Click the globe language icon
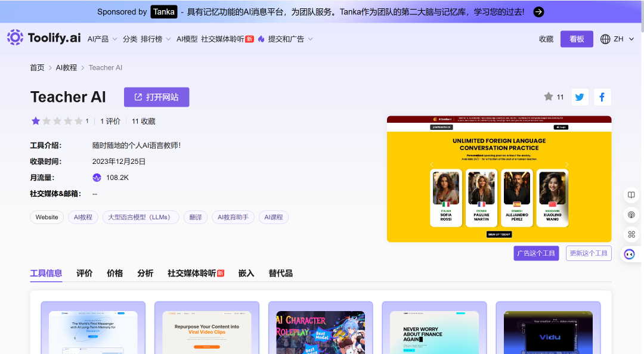The image size is (644, 354). click(x=605, y=39)
